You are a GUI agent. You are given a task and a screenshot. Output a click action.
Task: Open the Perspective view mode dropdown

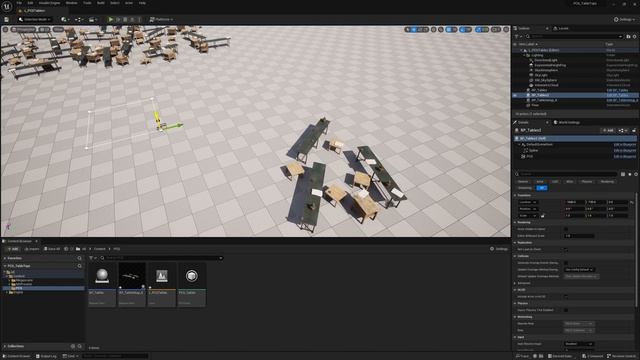tap(24, 29)
